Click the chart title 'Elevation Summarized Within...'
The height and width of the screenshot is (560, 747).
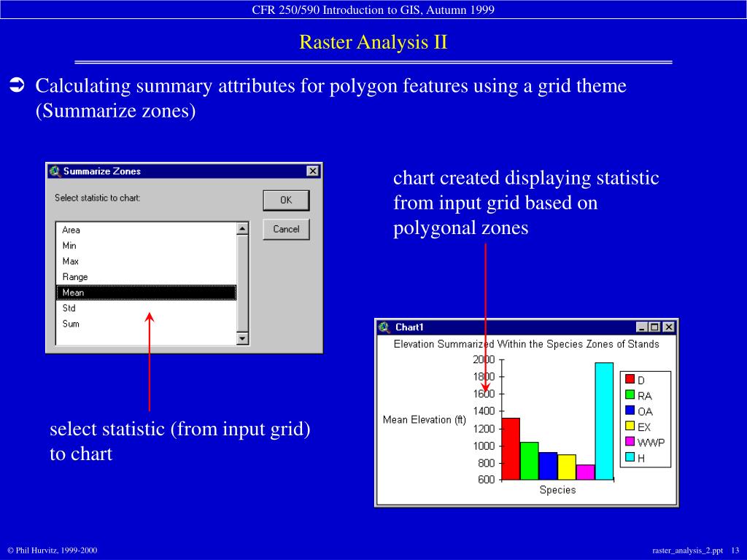click(x=527, y=344)
